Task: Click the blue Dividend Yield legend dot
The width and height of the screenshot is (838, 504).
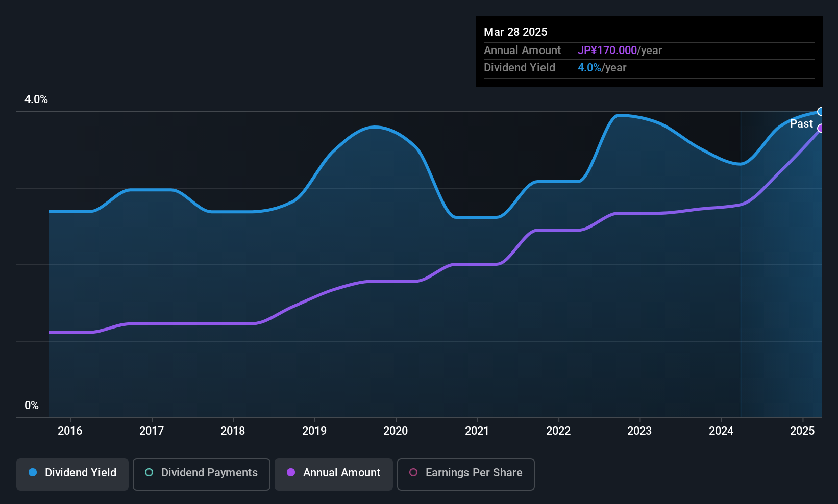Action: pyautogui.click(x=33, y=473)
